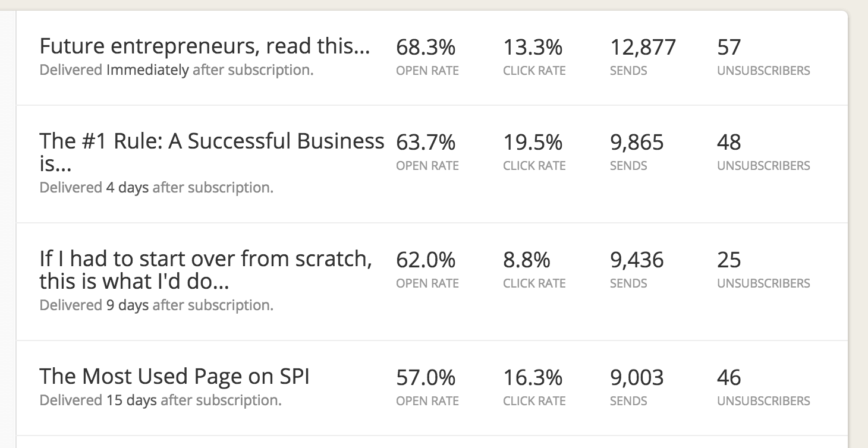
Task: Click the 9,865 sends count
Action: tap(637, 142)
